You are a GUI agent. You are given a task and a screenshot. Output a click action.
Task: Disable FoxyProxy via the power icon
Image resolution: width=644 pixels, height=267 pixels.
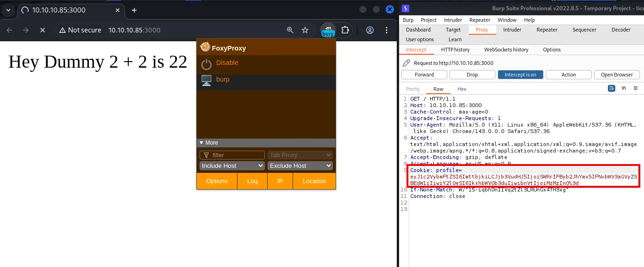206,64
